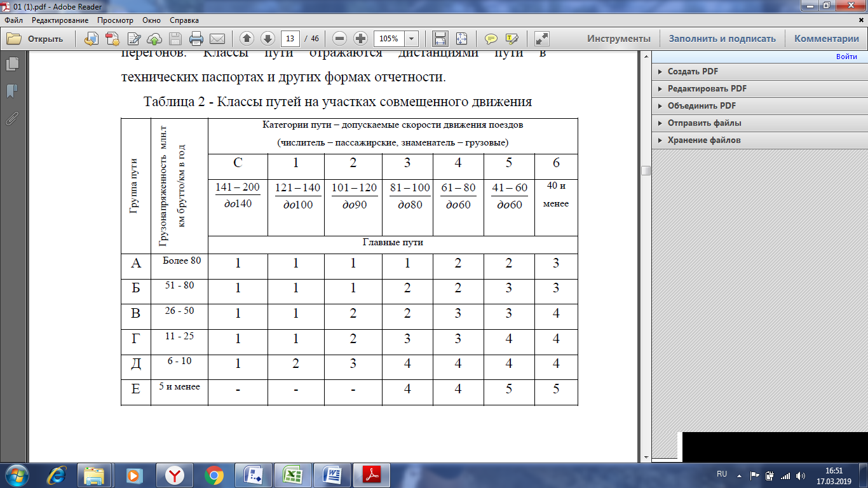This screenshot has width=868, height=488.
Task: Open the Файл menu
Action: tap(13, 20)
